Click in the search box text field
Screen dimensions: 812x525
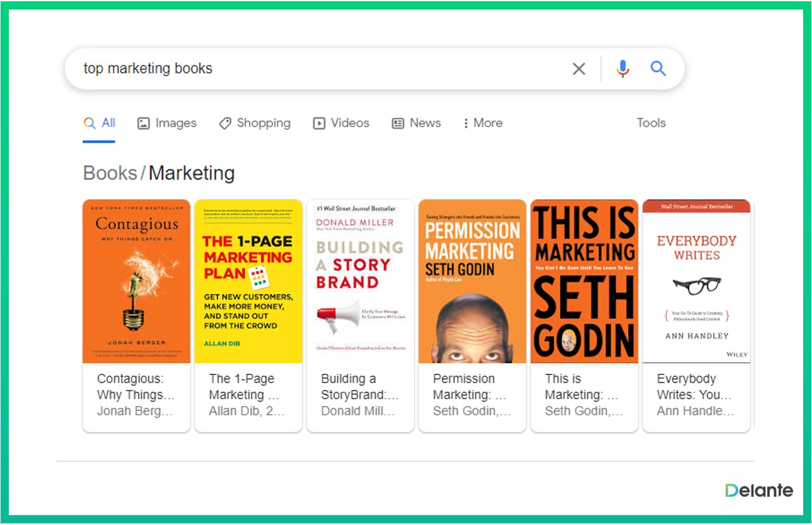(315, 69)
